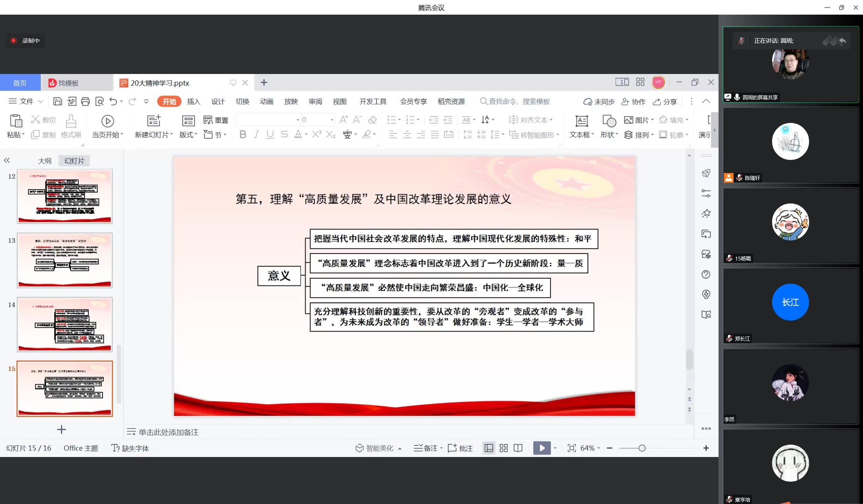
Task: Expand the 64% zoom level dropdown
Action: [x=598, y=448]
